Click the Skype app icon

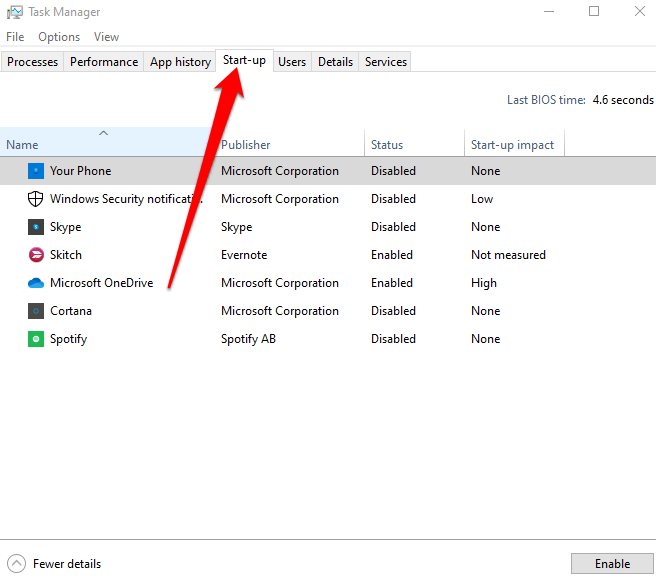(36, 227)
